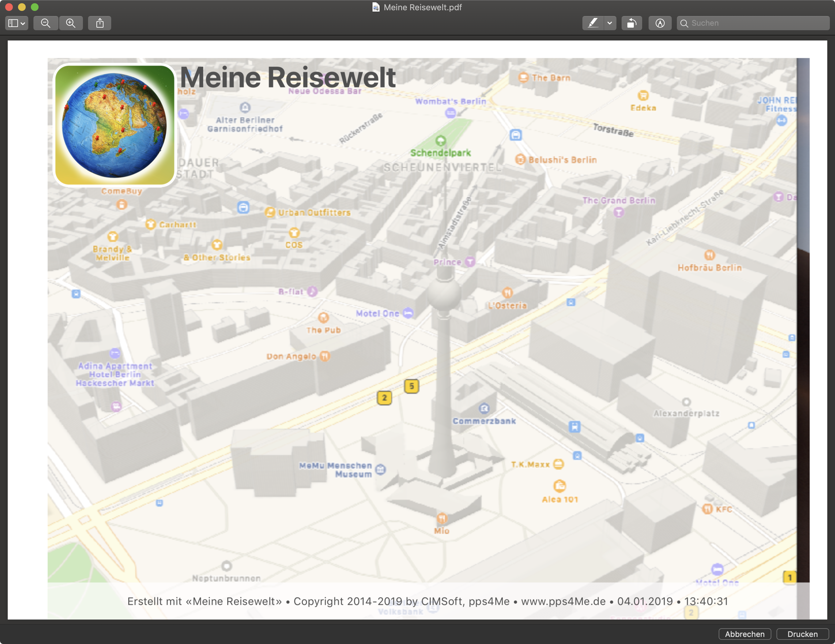Click the Prince bar icon
This screenshot has width=835, height=644.
tap(470, 261)
